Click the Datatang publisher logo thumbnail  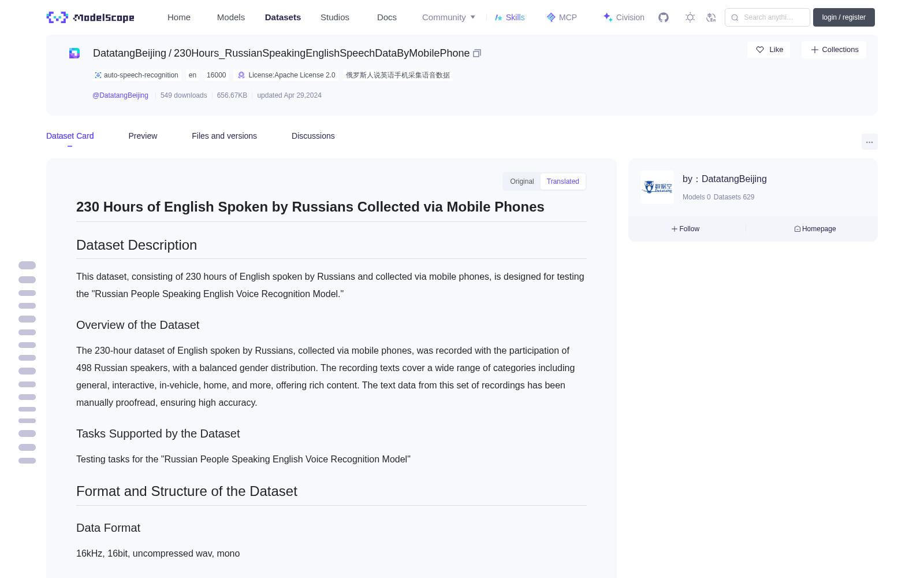click(657, 187)
